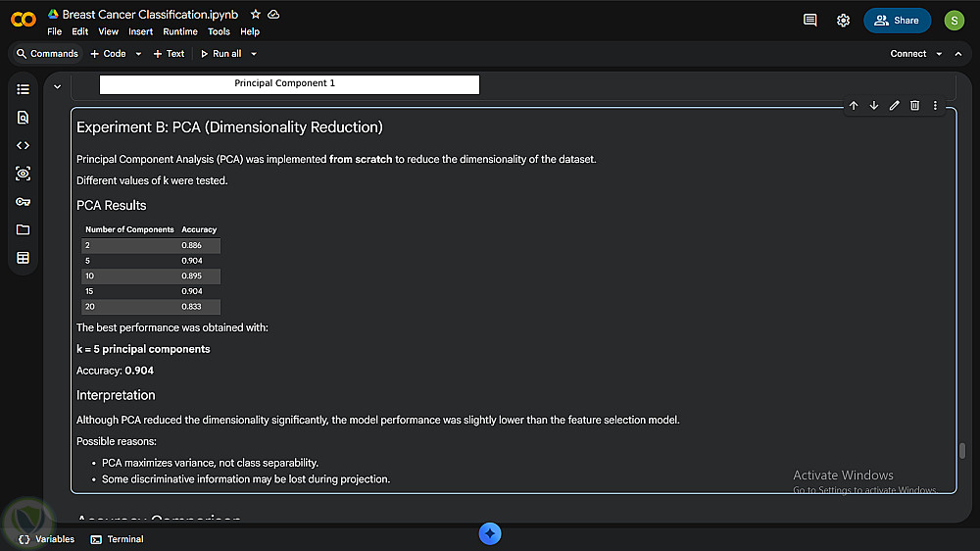Screen dimensions: 980x551
Task: Expand the Connect options dropdown arrow
Action: (x=939, y=54)
